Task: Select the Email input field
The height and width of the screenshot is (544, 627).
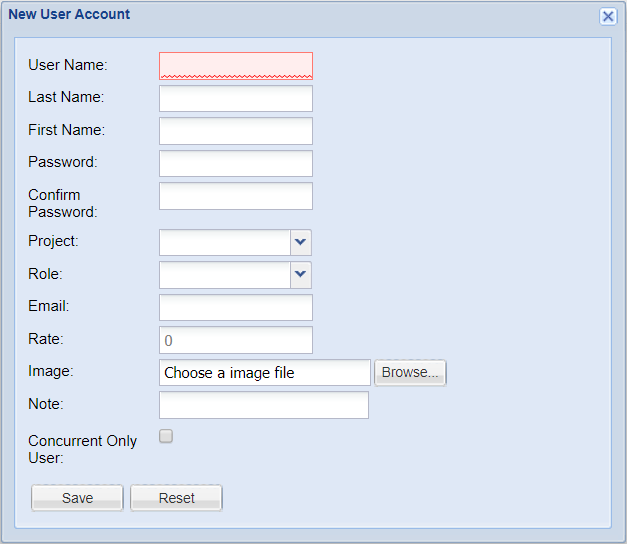Action: coord(236,308)
